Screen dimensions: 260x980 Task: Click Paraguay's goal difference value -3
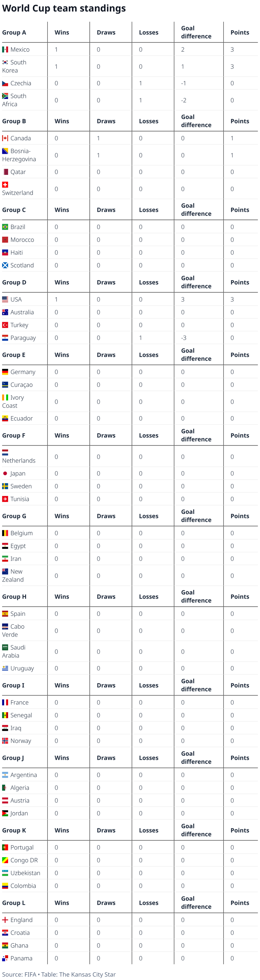pos(183,338)
